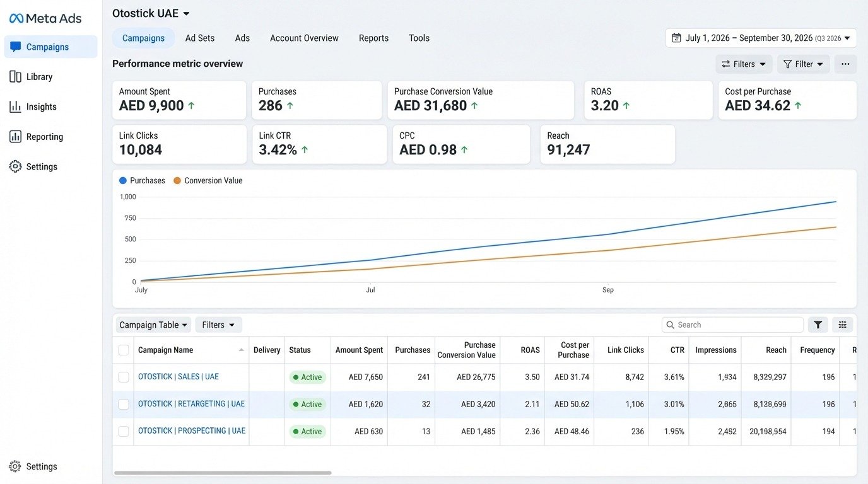Toggle the blue Purchases legend series

pyautogui.click(x=142, y=180)
